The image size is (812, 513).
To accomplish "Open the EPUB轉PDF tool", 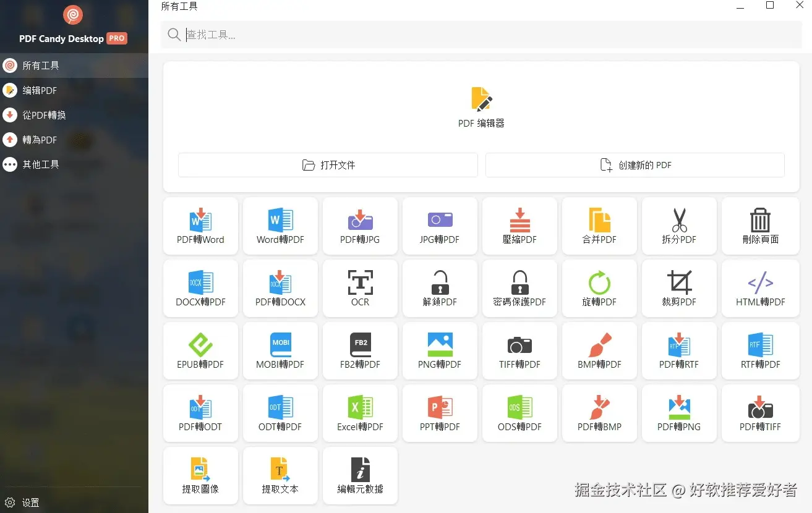I will coord(200,350).
